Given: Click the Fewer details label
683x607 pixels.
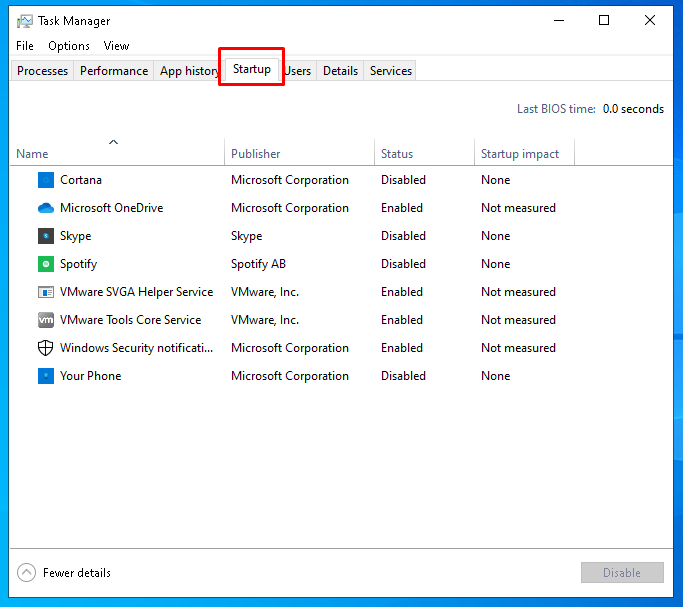Looking at the screenshot, I should [x=77, y=573].
